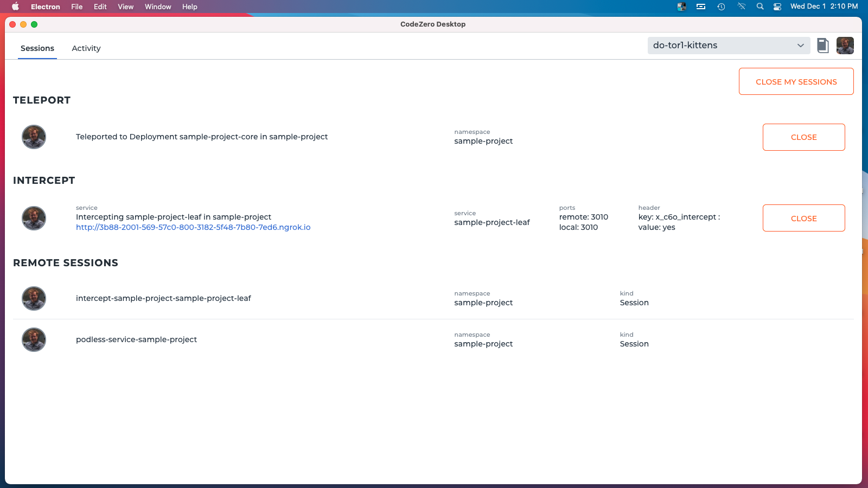Open Control Center in the menu bar
The image size is (868, 488).
click(777, 7)
